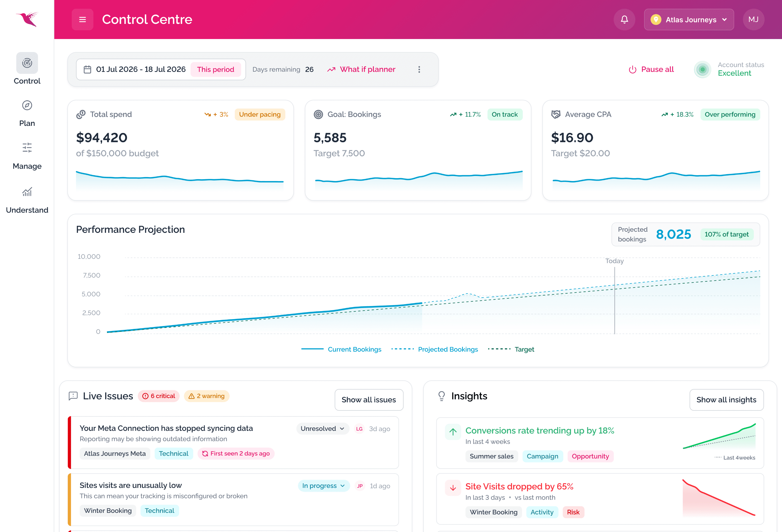
Task: Select the 01 Jul 2026 - 18 Jul 2026 range
Action: point(141,69)
